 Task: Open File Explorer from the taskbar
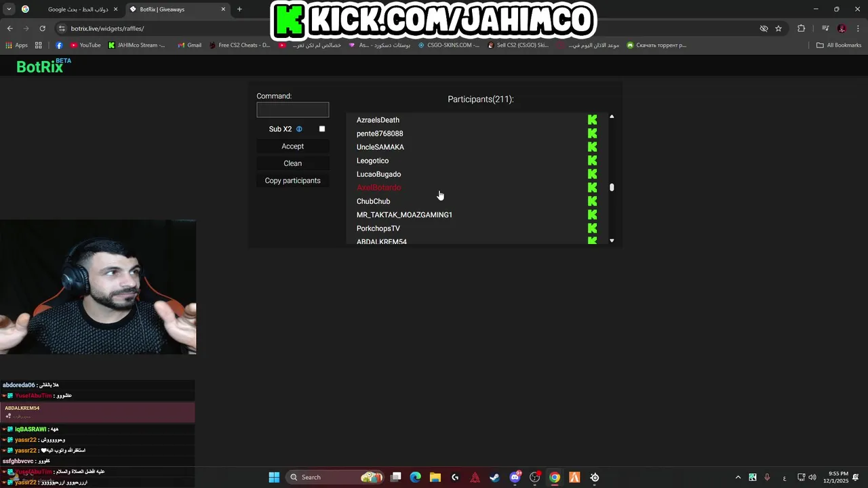point(435,477)
